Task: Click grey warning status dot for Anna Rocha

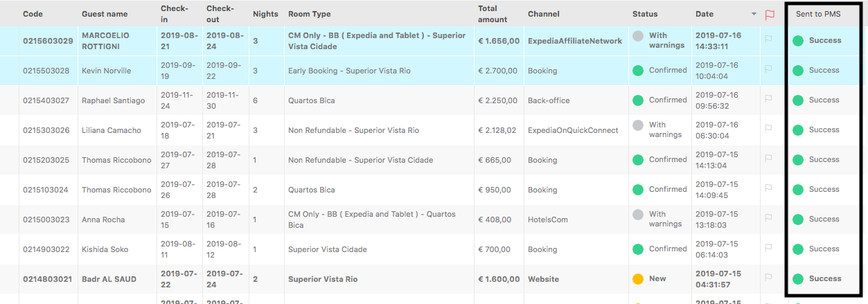Action: click(x=638, y=220)
